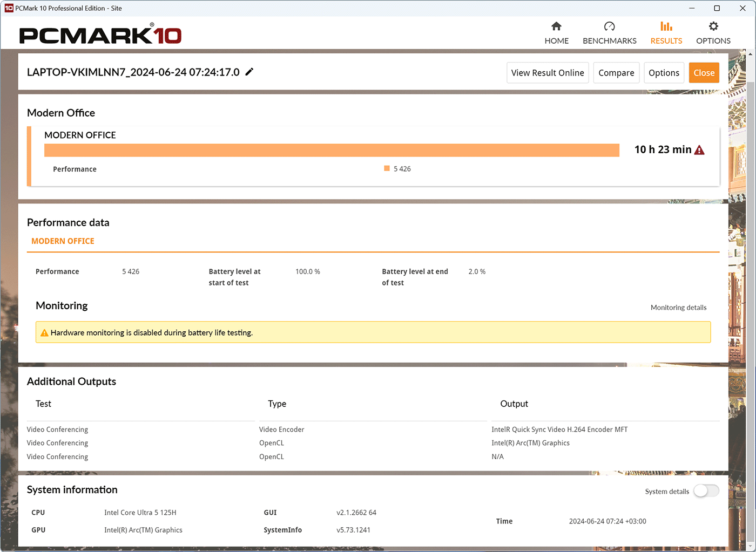This screenshot has height=552, width=756.
Task: Click the orange Modern Office score bar
Action: pyautogui.click(x=332, y=151)
